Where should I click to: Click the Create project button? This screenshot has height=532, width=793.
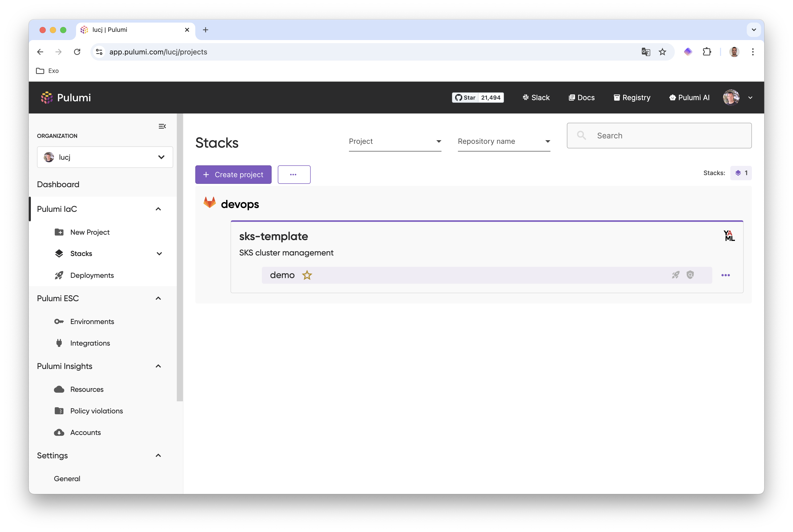tap(233, 175)
